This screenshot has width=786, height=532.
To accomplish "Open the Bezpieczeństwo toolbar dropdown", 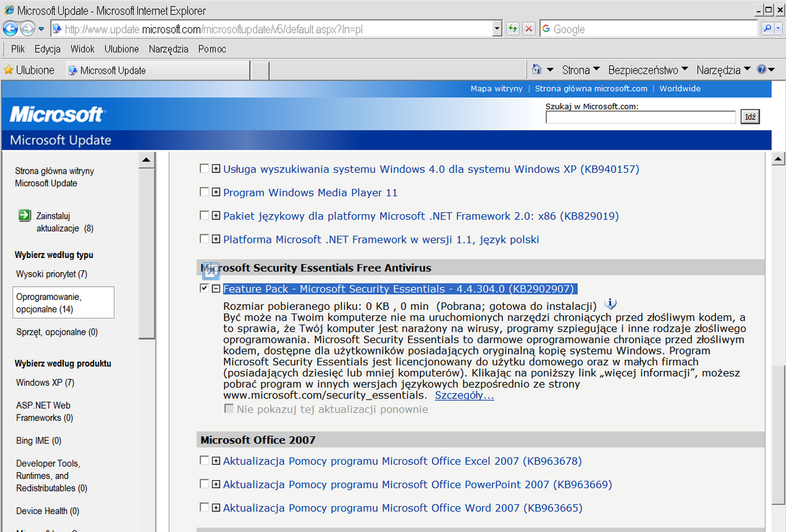I will click(648, 70).
